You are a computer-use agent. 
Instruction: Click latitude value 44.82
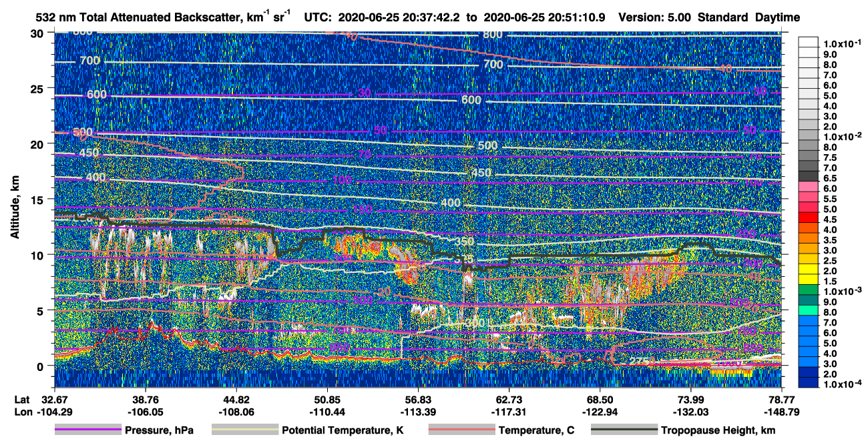[x=236, y=400]
